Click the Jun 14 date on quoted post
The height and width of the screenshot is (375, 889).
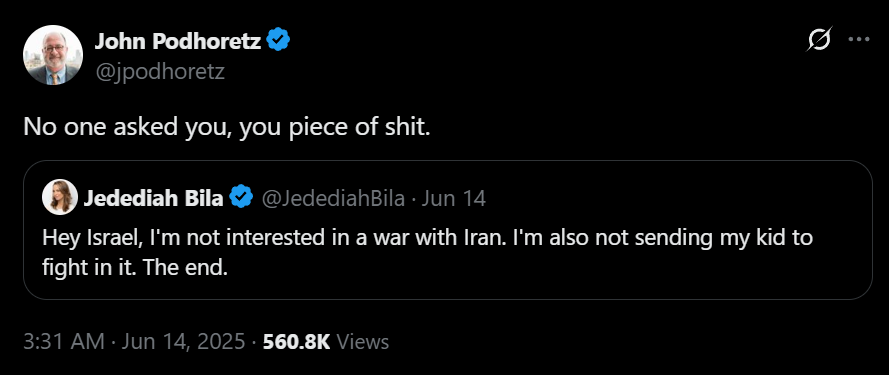click(454, 199)
